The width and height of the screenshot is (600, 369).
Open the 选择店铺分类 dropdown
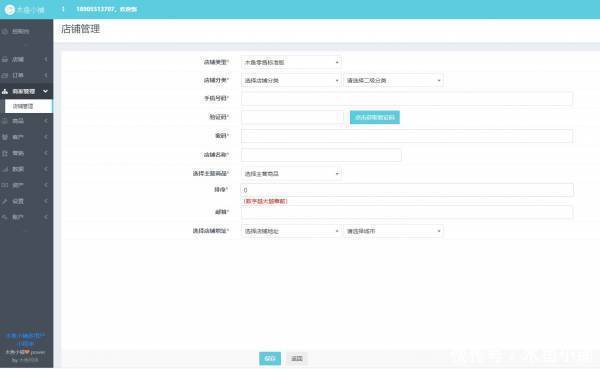pyautogui.click(x=291, y=80)
